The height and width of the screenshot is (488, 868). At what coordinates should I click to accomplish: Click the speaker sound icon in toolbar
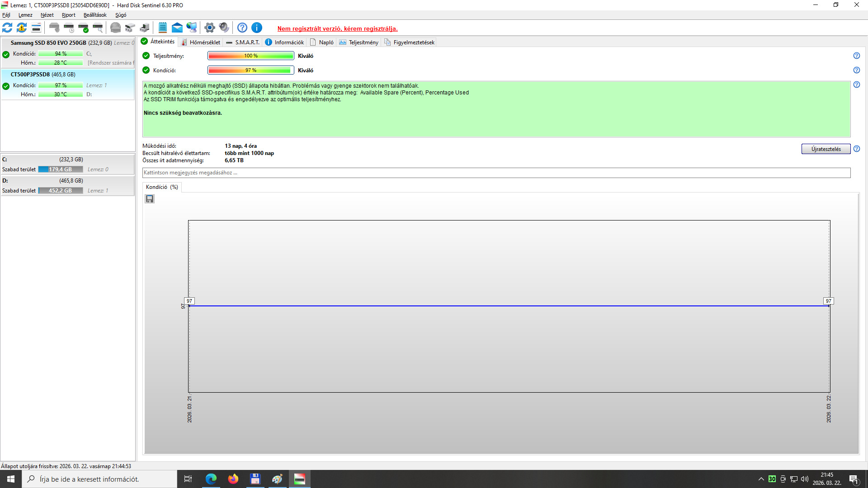pos(224,28)
